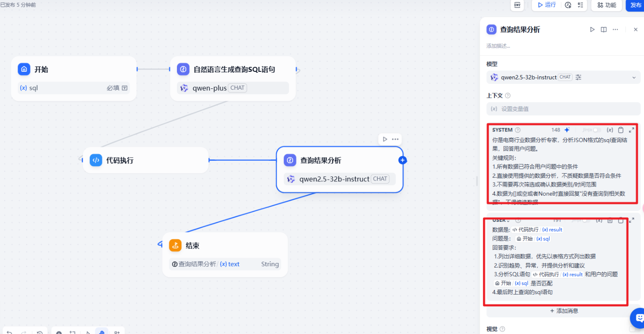The image size is (644, 334).
Task: Open floating more menu above selected node
Action: pyautogui.click(x=395, y=139)
